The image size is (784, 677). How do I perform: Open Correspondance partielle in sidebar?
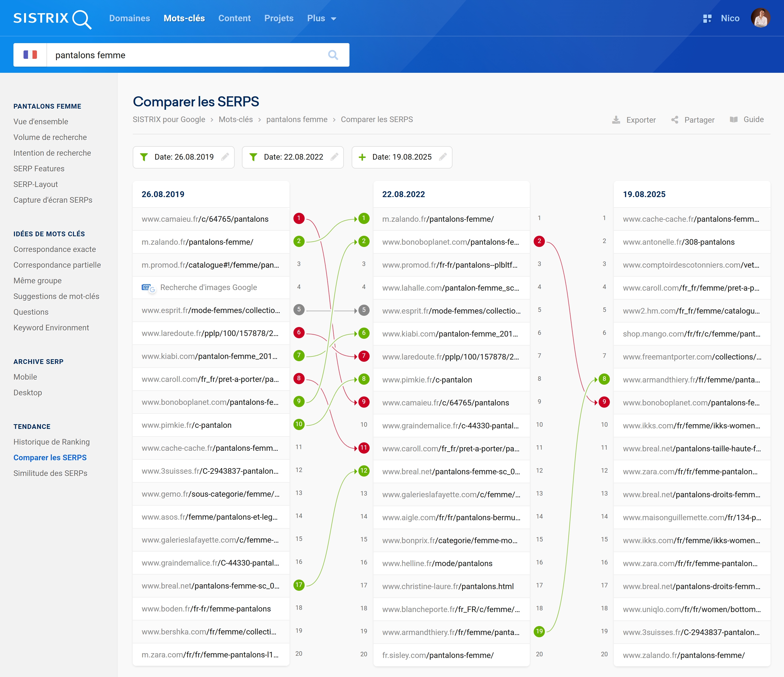57,265
